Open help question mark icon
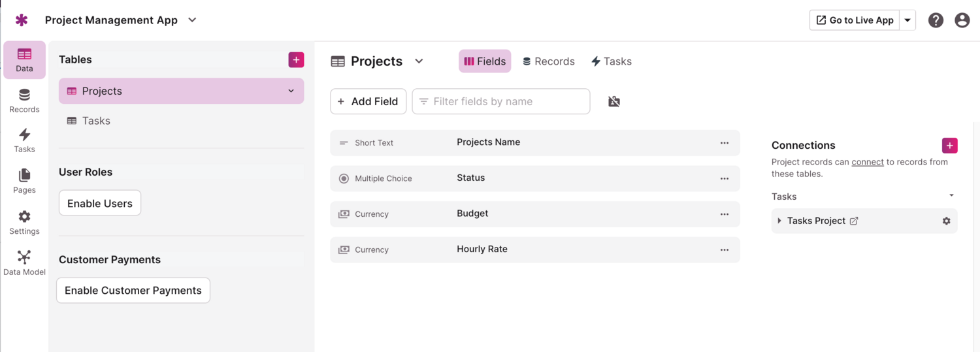Image resolution: width=980 pixels, height=352 pixels. [x=936, y=20]
